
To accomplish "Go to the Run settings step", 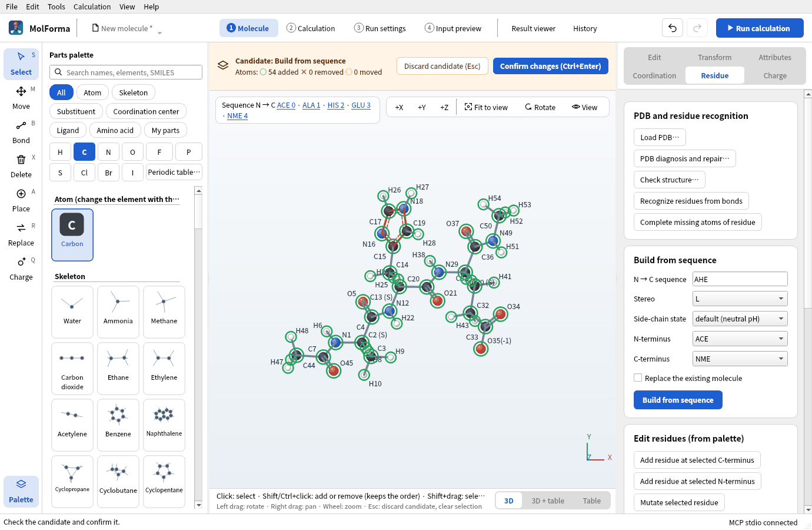I will (x=380, y=28).
